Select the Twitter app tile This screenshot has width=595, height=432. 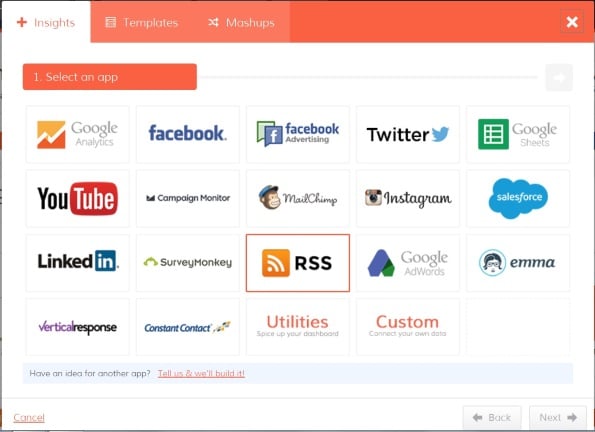pos(408,134)
